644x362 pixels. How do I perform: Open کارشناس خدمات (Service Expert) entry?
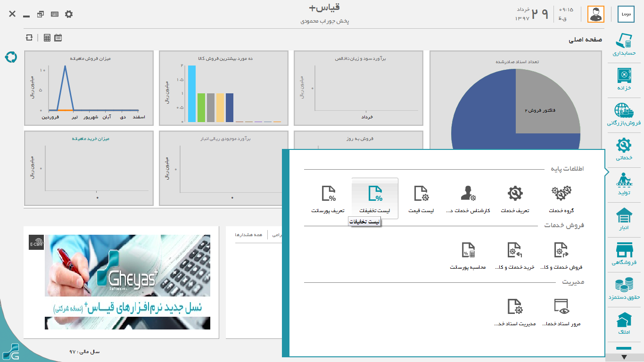pos(468,199)
